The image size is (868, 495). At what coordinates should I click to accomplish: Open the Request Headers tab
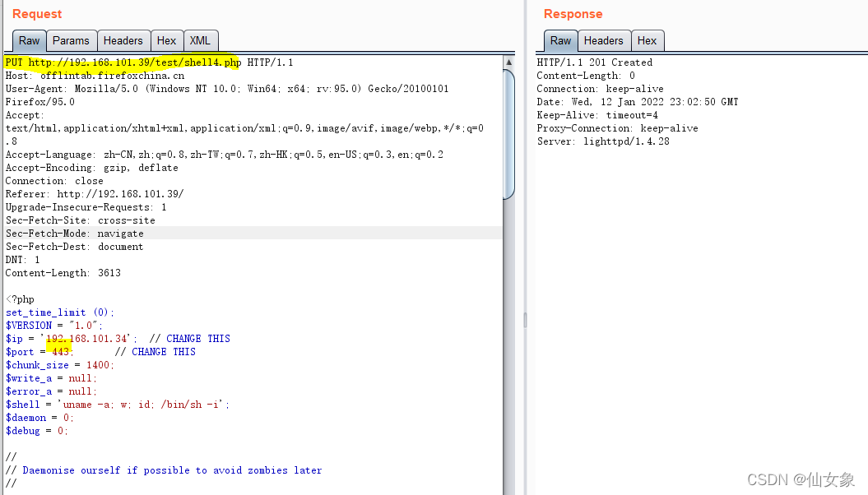click(123, 41)
